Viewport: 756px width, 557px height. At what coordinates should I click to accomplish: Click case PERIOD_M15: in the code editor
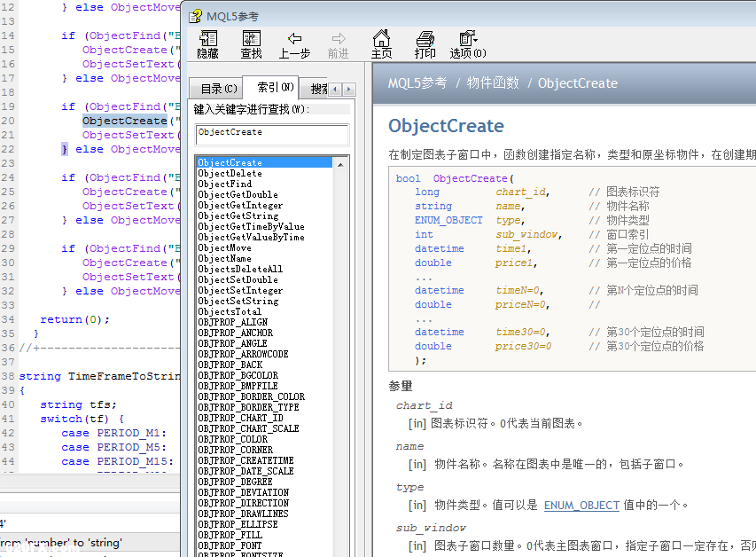[x=117, y=461]
